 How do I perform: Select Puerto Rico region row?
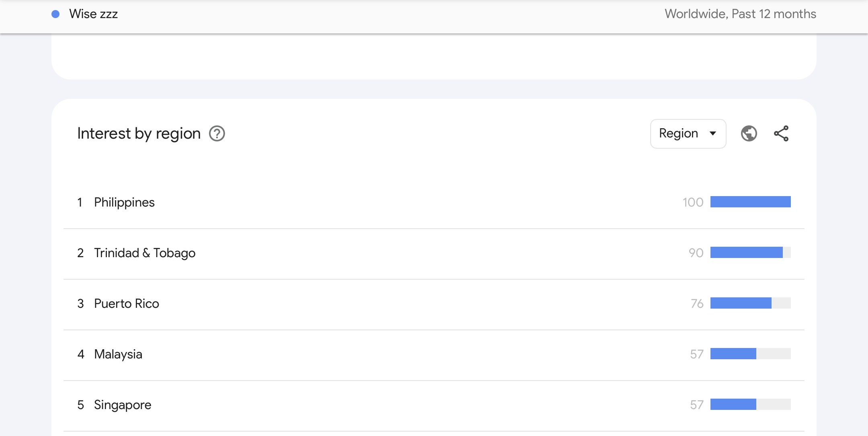pyautogui.click(x=434, y=304)
